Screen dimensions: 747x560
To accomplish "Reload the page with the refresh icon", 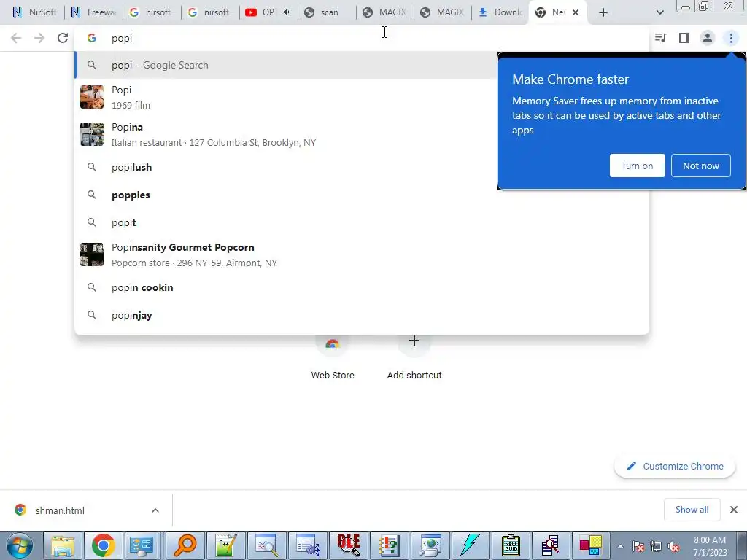I will 63,38.
